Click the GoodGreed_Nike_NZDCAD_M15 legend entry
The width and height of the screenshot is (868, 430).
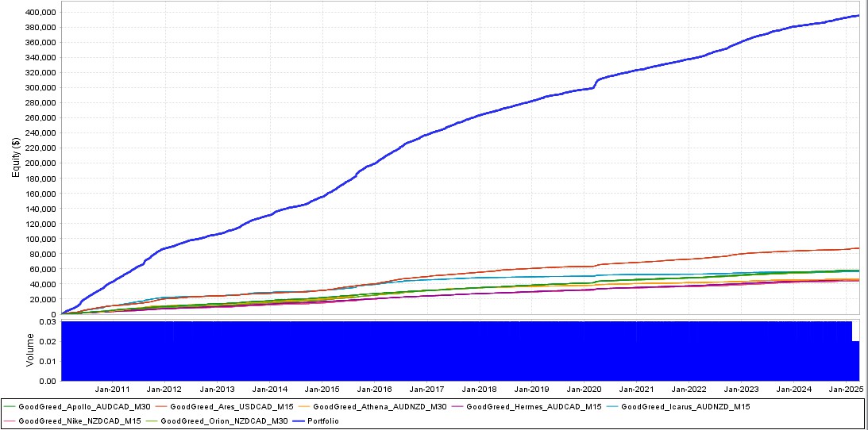click(x=72, y=420)
